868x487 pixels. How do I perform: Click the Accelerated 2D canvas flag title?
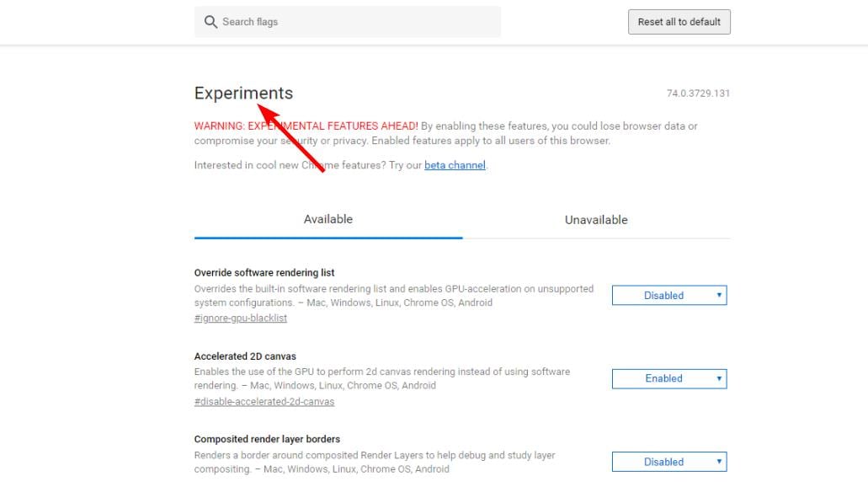[245, 356]
